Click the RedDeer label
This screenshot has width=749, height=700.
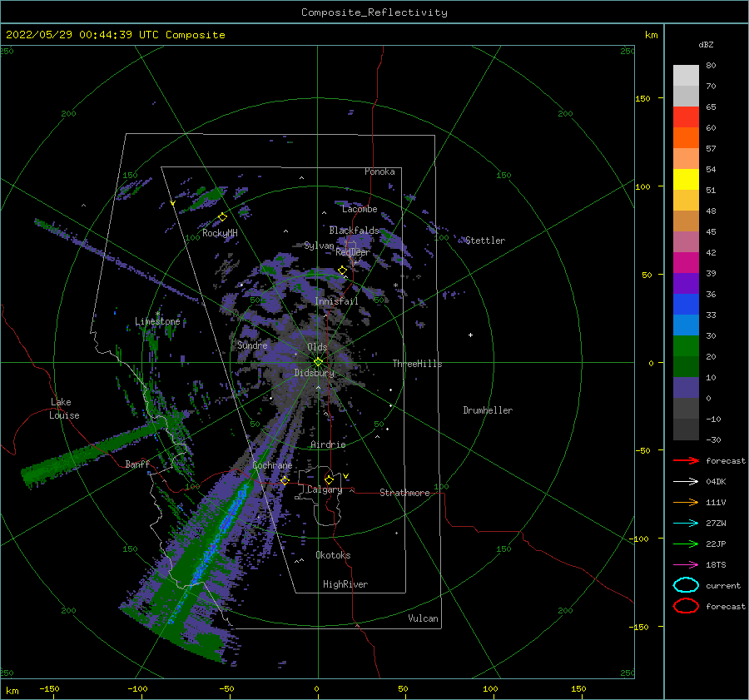click(353, 252)
